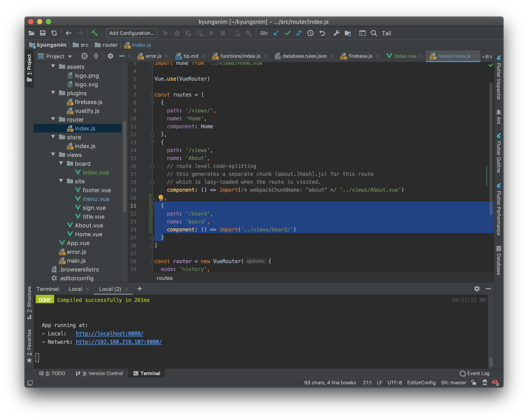Image resolution: width=528 pixels, height=420 pixels.
Task: Click the Git commit checkmark icon
Action: [x=288, y=33]
